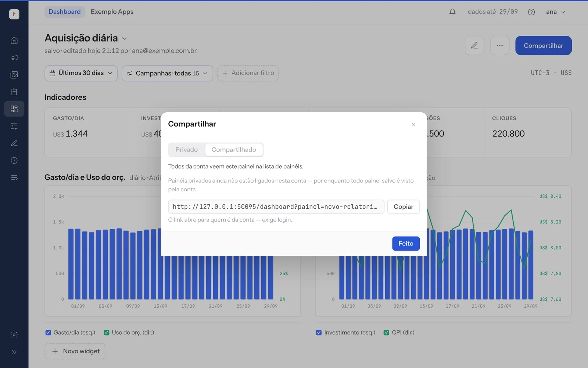
Task: Open the home icon in sidebar
Action: click(x=14, y=40)
